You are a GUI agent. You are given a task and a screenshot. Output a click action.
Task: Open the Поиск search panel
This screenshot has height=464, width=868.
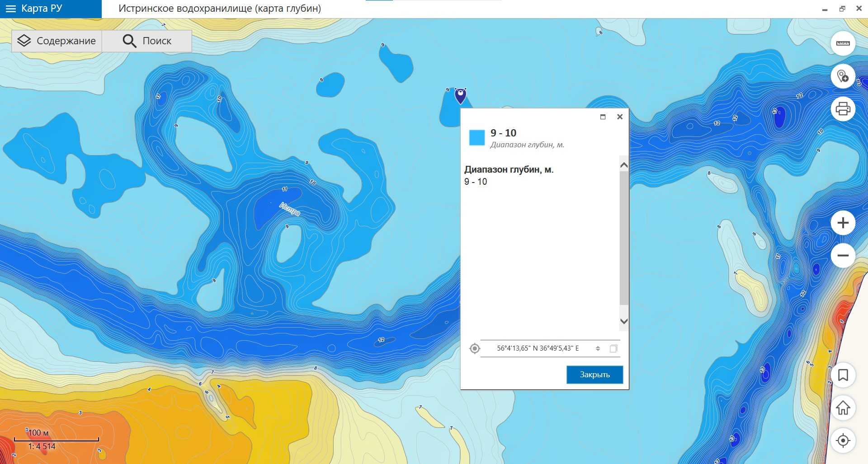point(147,41)
